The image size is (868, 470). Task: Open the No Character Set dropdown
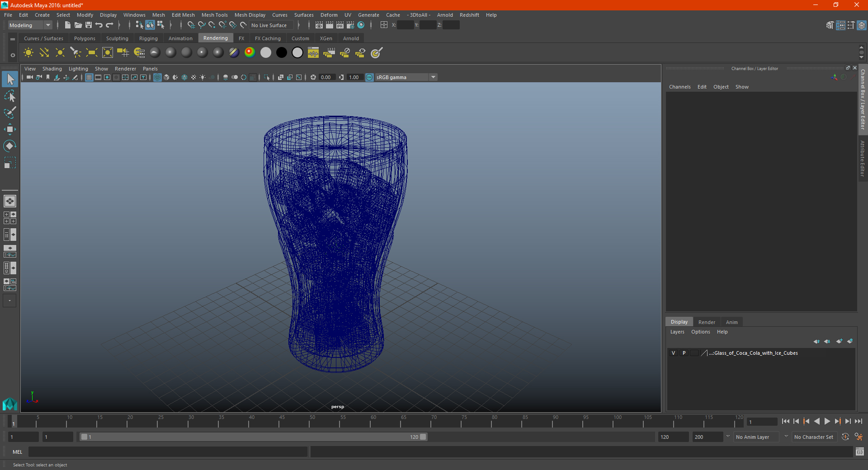(815, 437)
